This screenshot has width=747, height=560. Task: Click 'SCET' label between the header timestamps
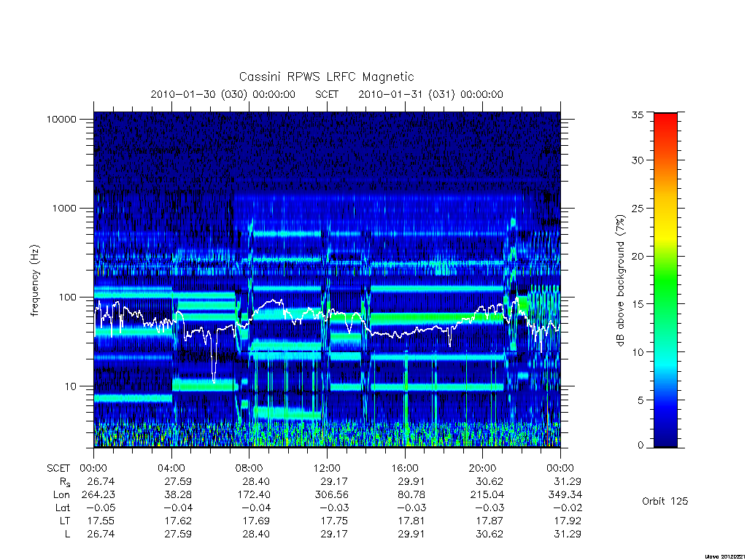tap(327, 94)
